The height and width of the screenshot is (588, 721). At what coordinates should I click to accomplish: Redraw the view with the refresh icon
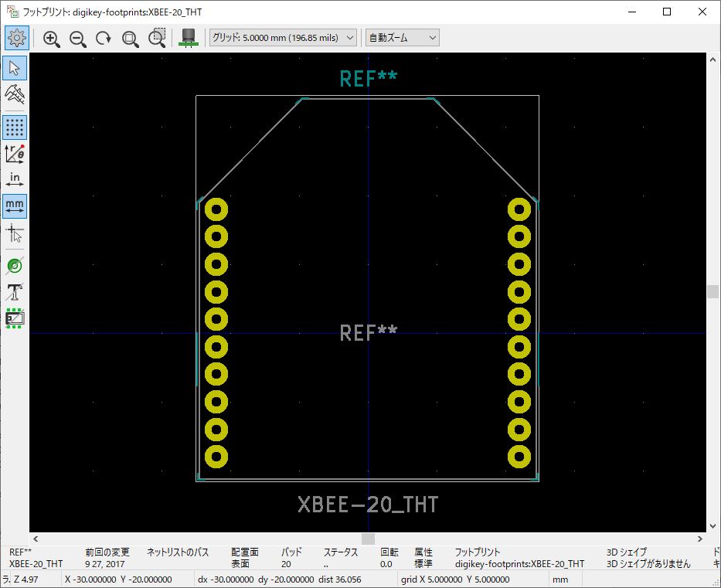(104, 38)
